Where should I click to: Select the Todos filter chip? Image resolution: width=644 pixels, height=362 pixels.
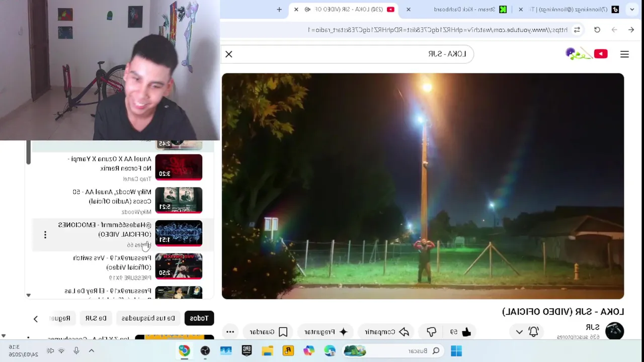[199, 318]
